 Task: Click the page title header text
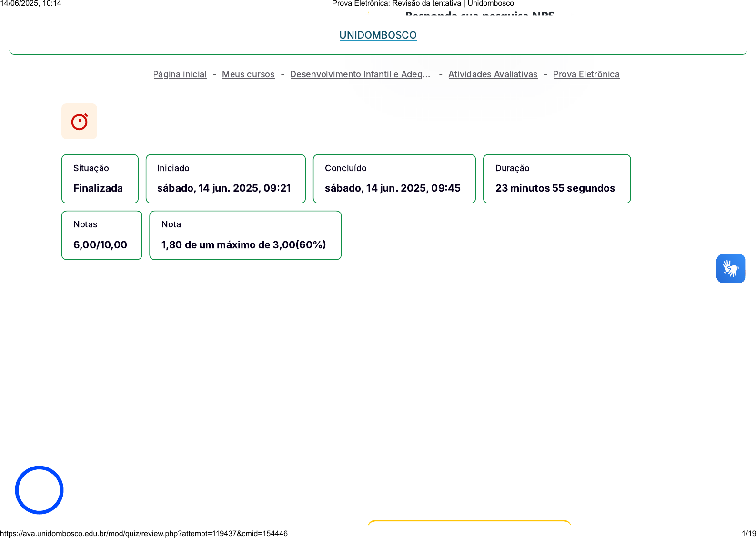[423, 4]
